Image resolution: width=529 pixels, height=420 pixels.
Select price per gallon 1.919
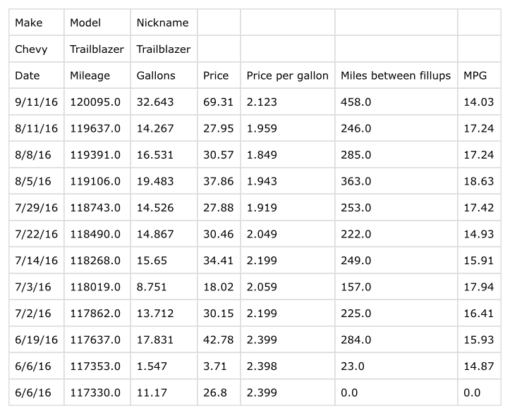288,208
